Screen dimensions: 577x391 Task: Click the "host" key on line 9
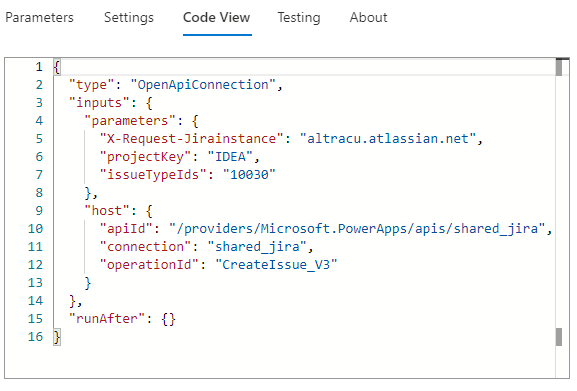(x=107, y=211)
